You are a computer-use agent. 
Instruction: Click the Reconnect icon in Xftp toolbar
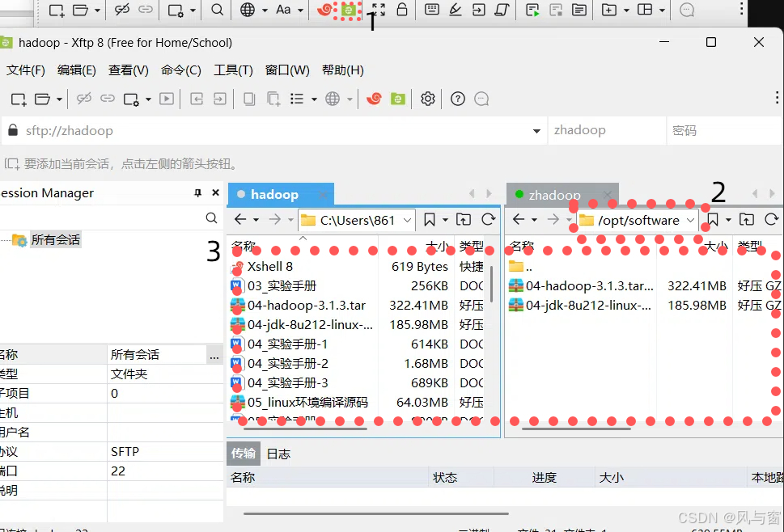(x=108, y=99)
